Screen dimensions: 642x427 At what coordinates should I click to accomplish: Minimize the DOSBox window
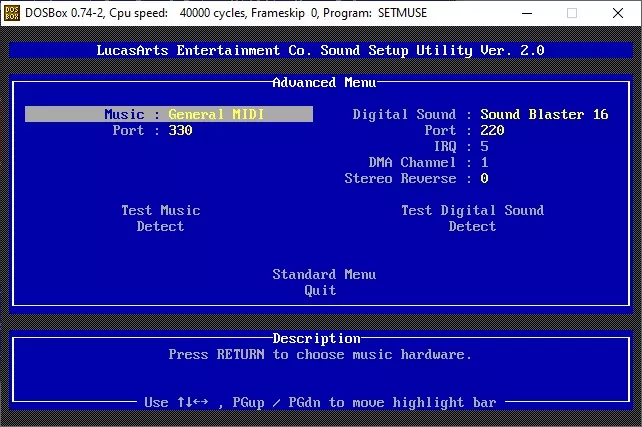pyautogui.click(x=527, y=13)
